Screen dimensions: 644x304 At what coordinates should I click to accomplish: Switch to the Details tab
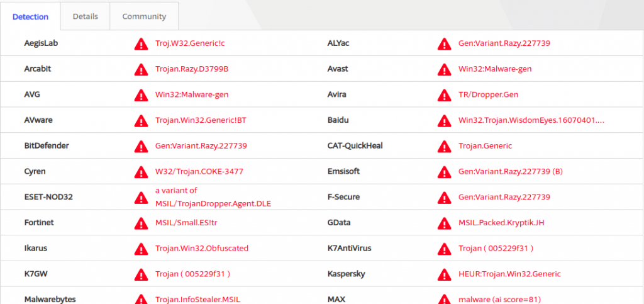pyautogui.click(x=85, y=16)
